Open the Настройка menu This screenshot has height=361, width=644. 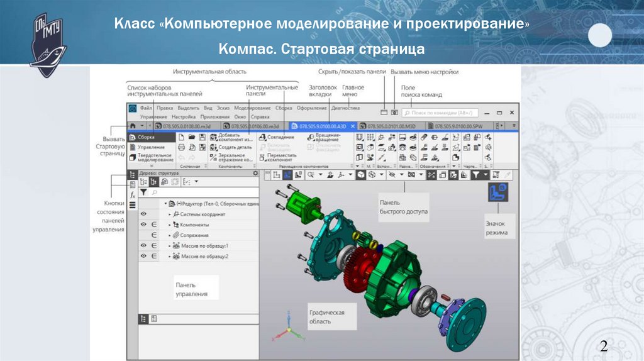pyautogui.click(x=184, y=117)
